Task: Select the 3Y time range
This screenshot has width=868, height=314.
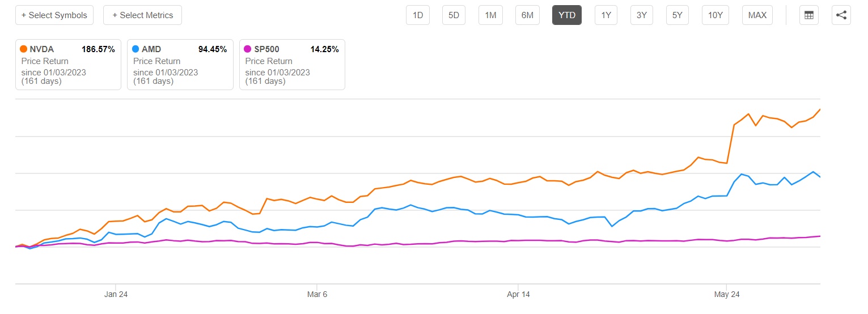Action: point(642,15)
